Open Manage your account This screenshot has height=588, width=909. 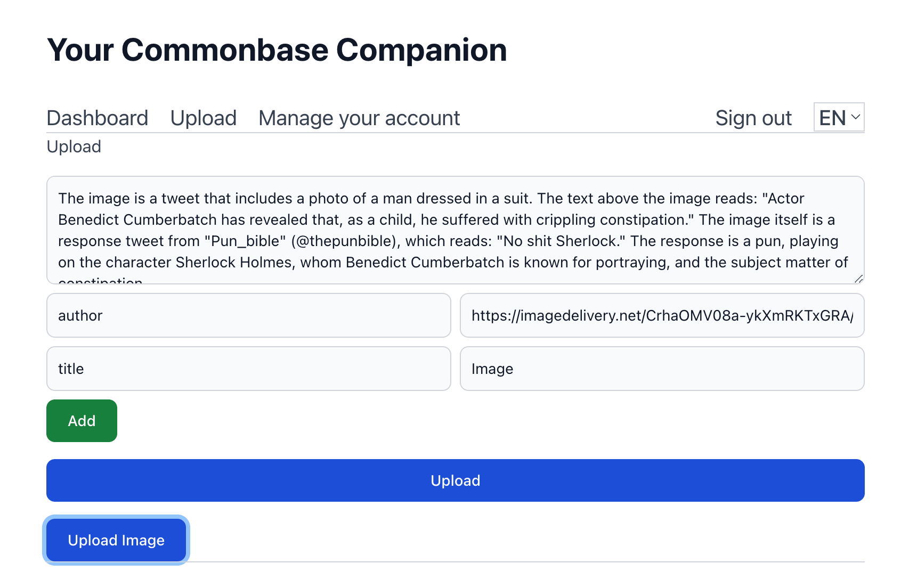359,118
